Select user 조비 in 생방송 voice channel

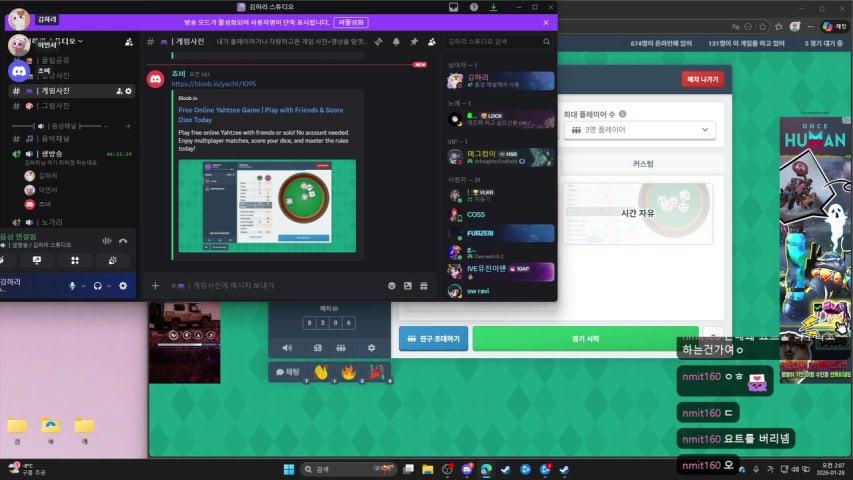(x=45, y=204)
